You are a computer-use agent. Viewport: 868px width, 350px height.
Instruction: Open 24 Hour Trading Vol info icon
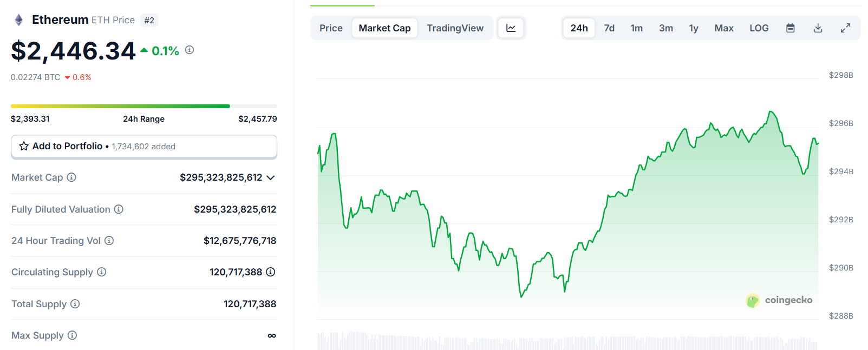pos(109,241)
